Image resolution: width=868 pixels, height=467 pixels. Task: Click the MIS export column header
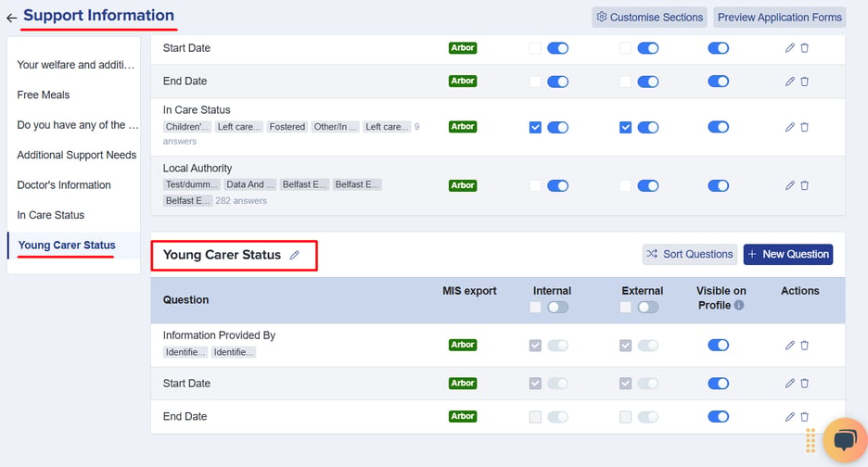(x=469, y=291)
